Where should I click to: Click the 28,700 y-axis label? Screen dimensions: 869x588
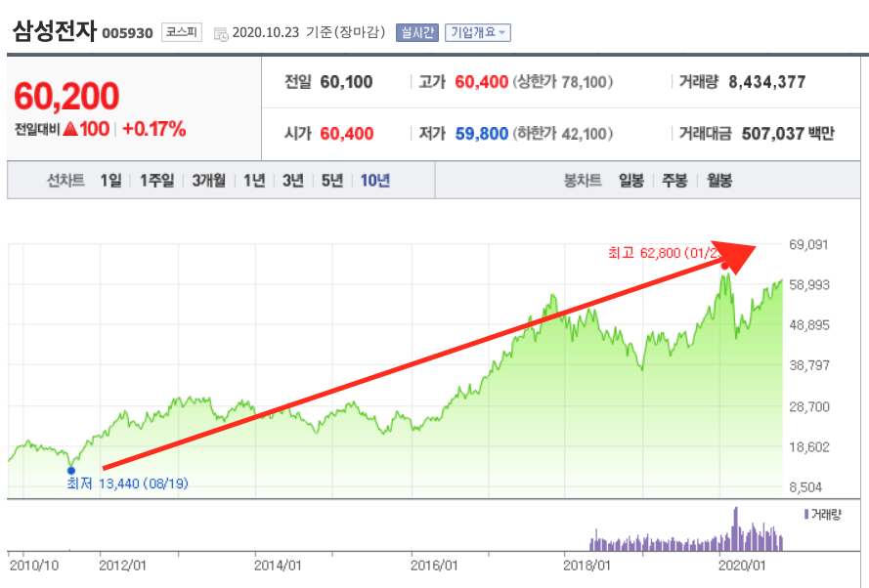[809, 406]
